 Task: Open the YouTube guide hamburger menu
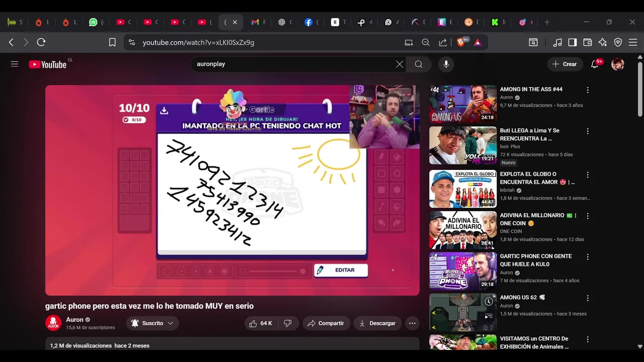15,64
